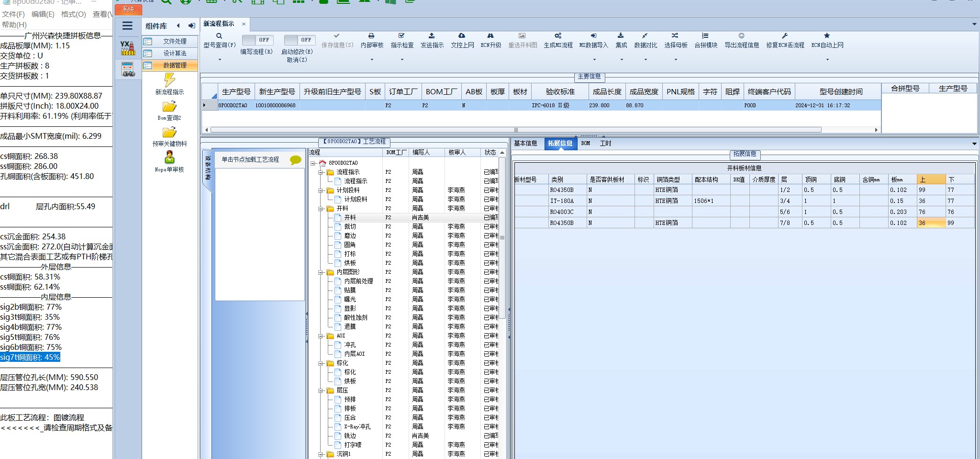The height and width of the screenshot is (459, 980).
Task: Open dropdown arrow under 指示检查
Action: pos(402,60)
